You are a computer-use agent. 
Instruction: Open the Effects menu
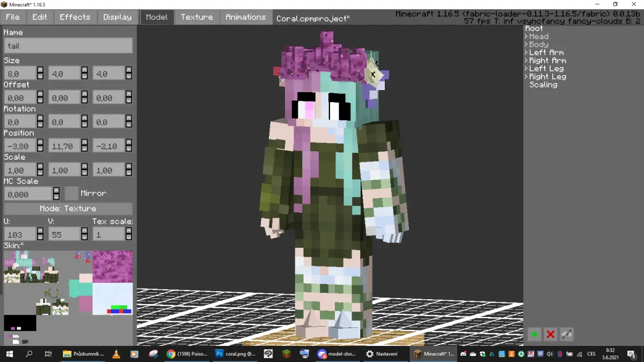(x=75, y=17)
